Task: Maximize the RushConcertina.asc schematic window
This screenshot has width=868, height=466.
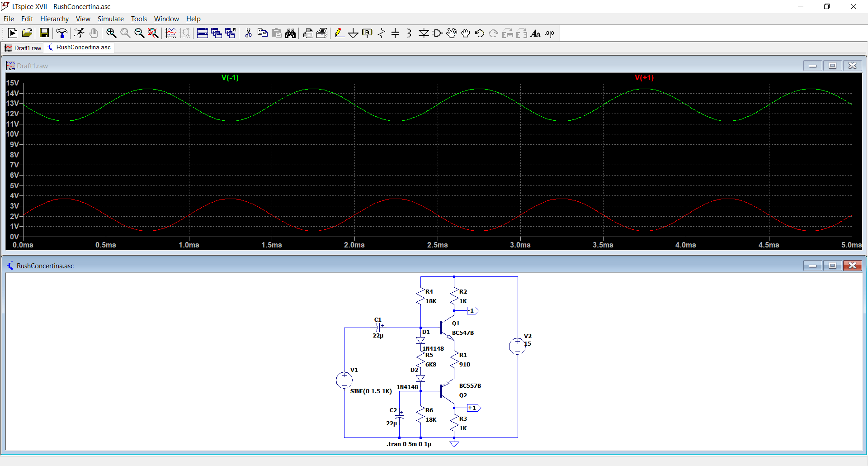Action: (x=832, y=266)
